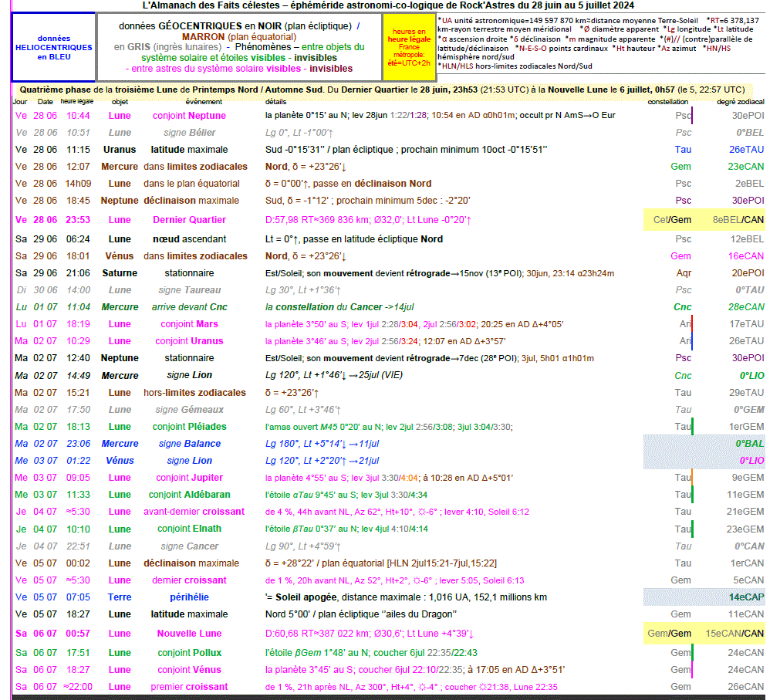780x700 pixels.
Task: Click 'conjoint Pollux' event text
Action: click(x=189, y=653)
